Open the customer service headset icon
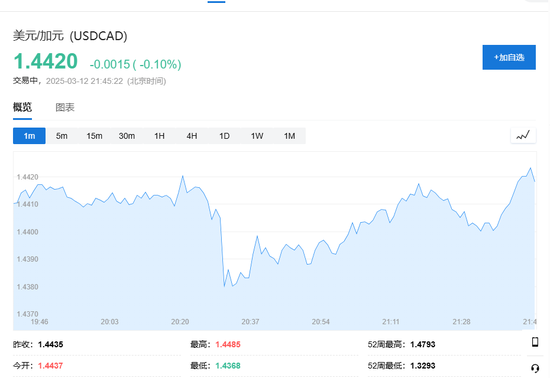This screenshot has height=378, width=550. (x=535, y=368)
